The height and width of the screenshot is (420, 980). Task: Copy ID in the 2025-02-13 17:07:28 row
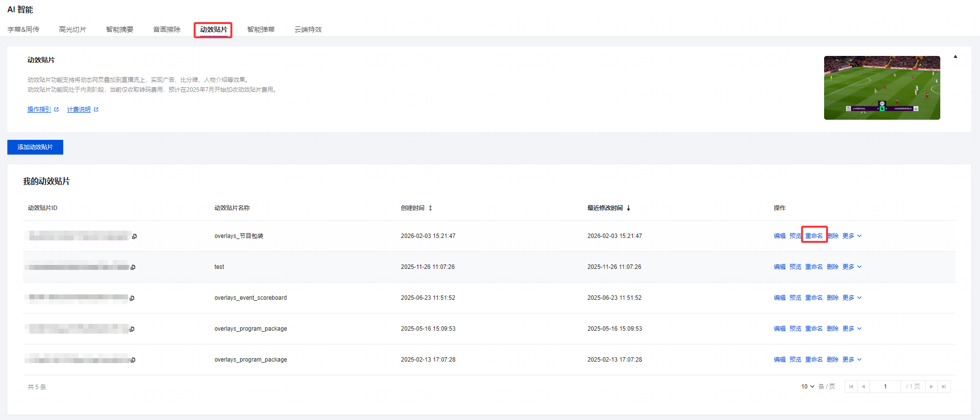pyautogui.click(x=133, y=360)
